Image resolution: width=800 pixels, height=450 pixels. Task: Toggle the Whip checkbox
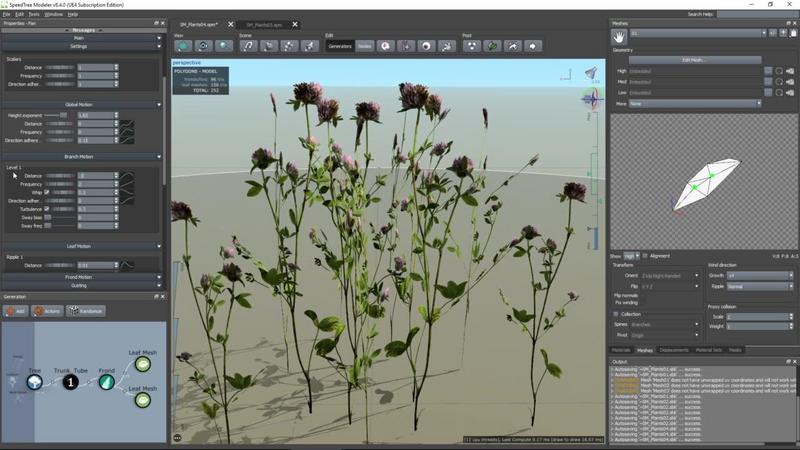point(47,192)
